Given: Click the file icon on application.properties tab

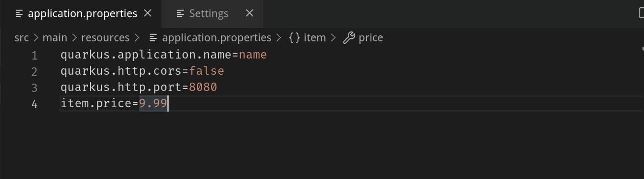Looking at the screenshot, I should [x=19, y=14].
